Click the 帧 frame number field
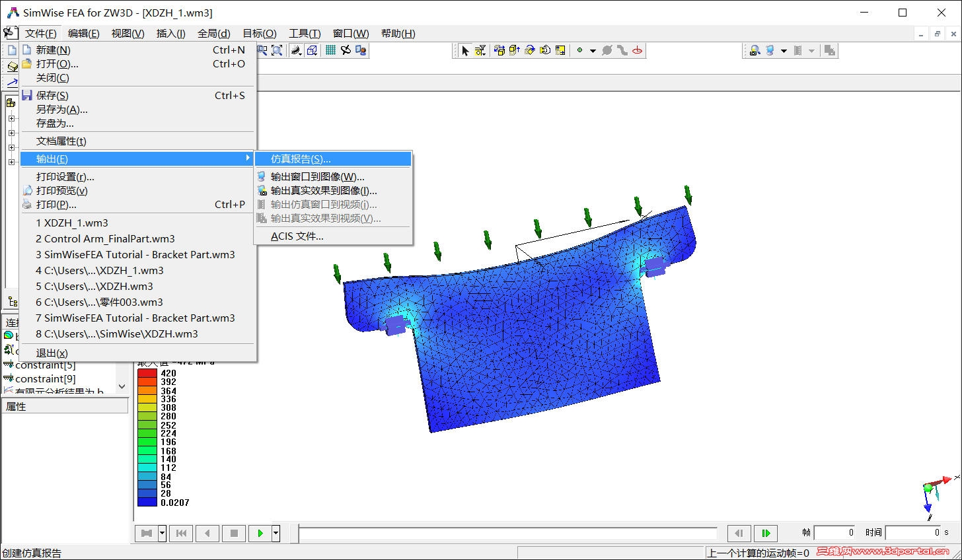The image size is (962, 560). (835, 532)
